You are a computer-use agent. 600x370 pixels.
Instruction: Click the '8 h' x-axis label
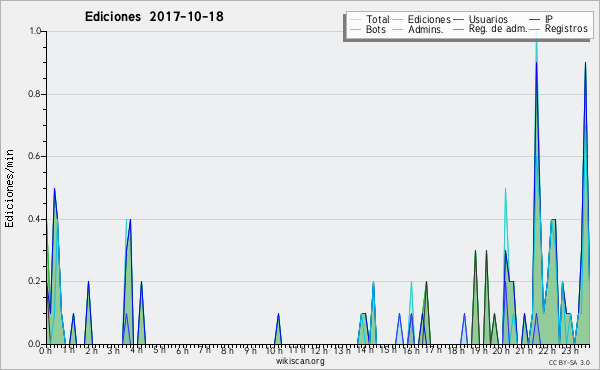[227, 350]
